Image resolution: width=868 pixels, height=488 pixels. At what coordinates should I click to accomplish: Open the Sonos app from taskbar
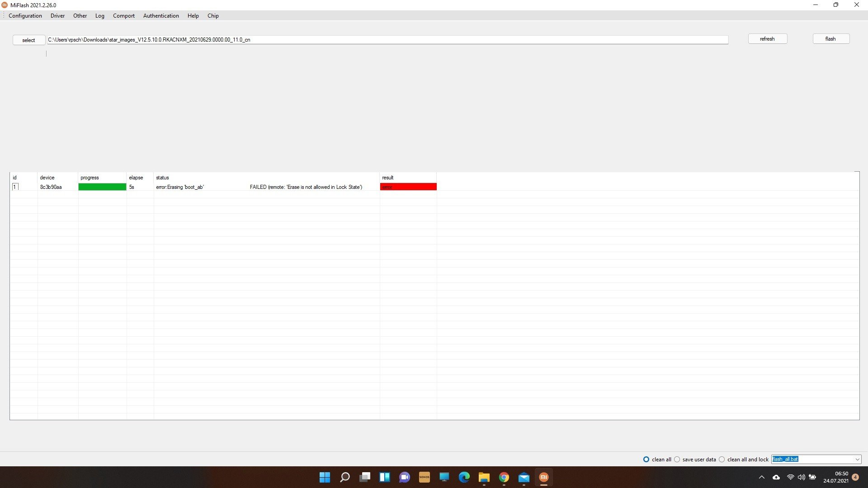pyautogui.click(x=425, y=477)
